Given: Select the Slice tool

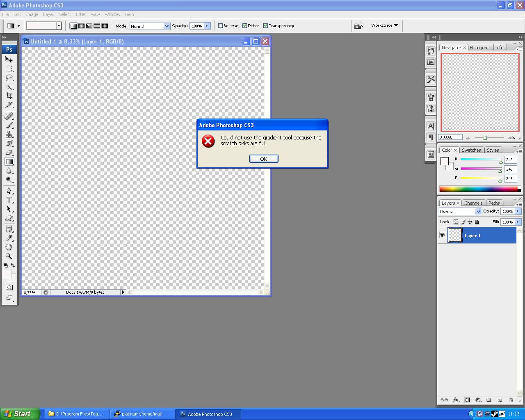Looking at the screenshot, I should point(9,105).
